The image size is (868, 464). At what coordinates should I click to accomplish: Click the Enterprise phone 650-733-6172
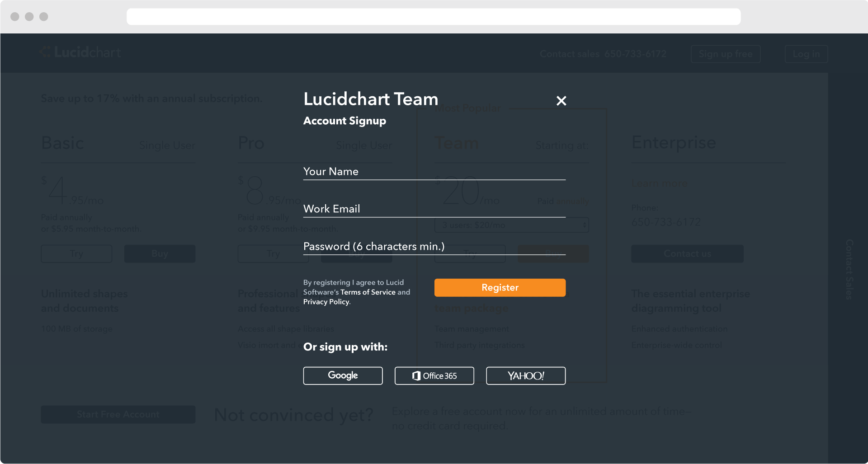click(666, 222)
